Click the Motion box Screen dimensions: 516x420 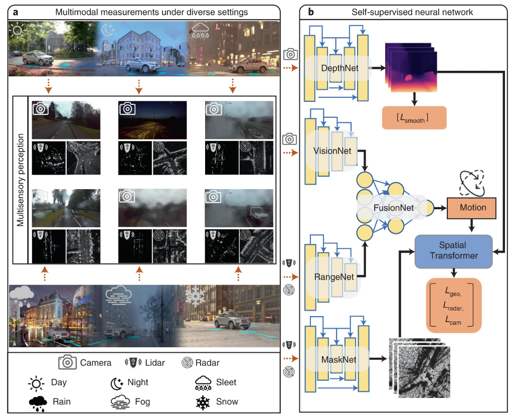pos(471,208)
